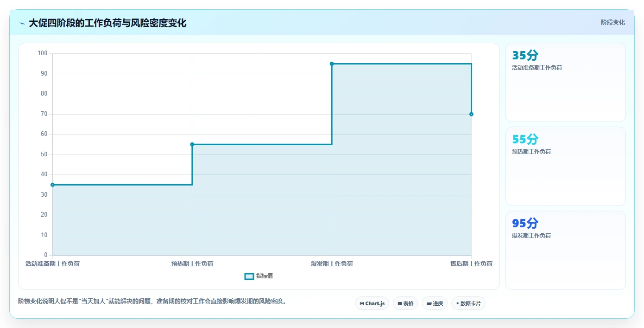This screenshot has width=644, height=328.
Task: Click 活动准备期工作负荷 label in the 35分 card
Action: [x=537, y=68]
